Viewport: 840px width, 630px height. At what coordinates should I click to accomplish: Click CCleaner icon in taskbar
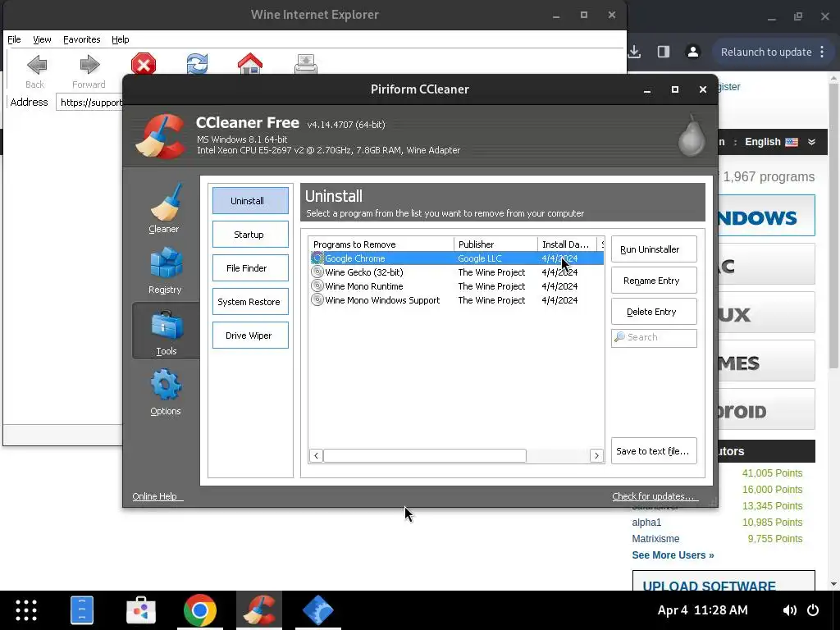[259, 610]
